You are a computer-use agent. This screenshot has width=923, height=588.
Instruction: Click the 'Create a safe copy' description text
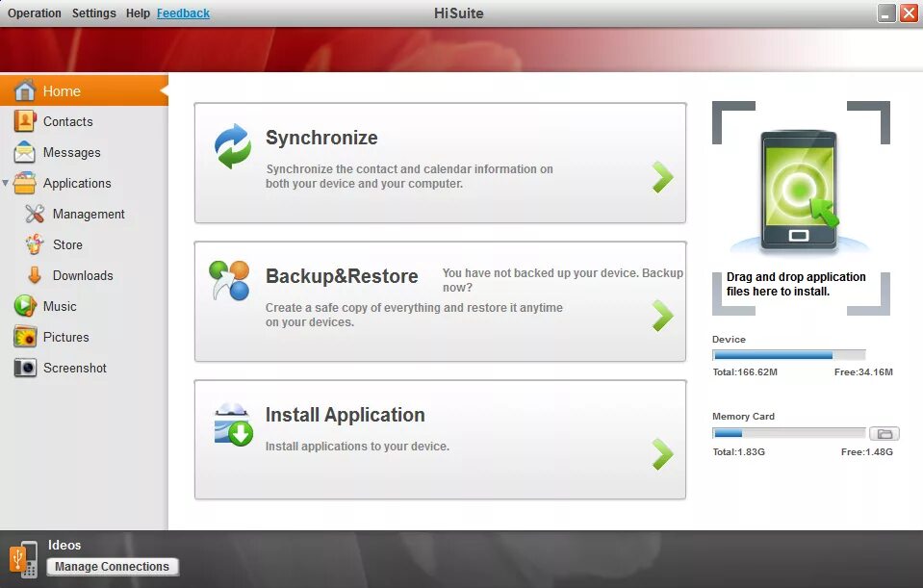414,315
